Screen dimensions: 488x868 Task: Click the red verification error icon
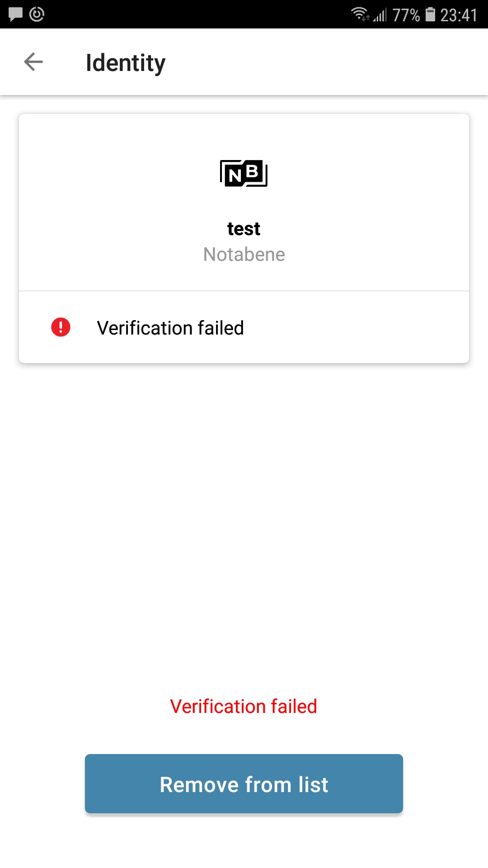point(61,327)
